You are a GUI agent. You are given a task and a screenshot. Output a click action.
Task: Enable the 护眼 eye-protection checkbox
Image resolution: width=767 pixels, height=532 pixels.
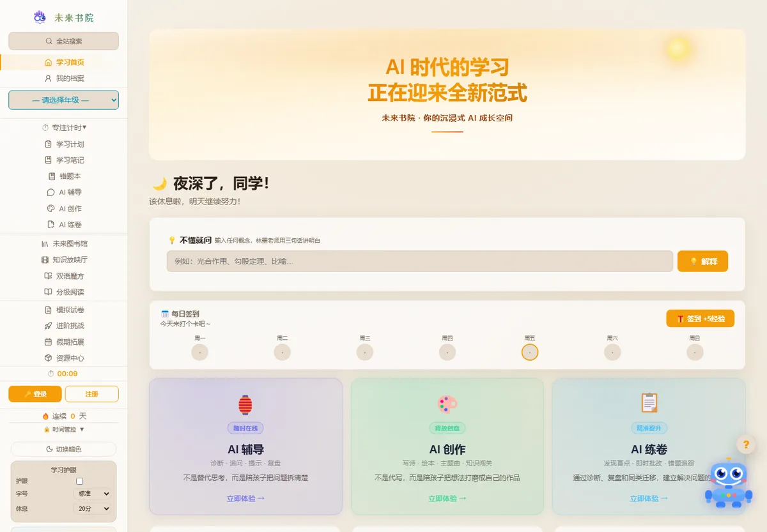click(80, 482)
